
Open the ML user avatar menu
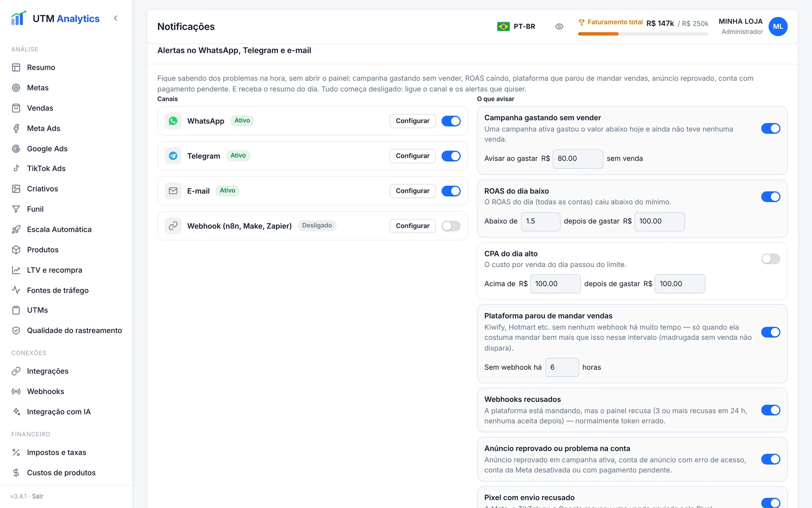pos(778,26)
